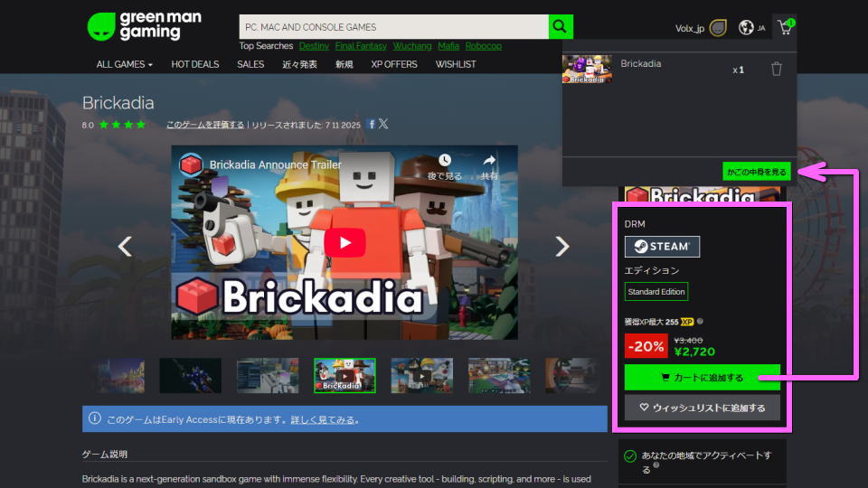This screenshot has height=488, width=868.
Task: Click the ウィッシュリストに追加する wishlist button
Action: click(702, 408)
